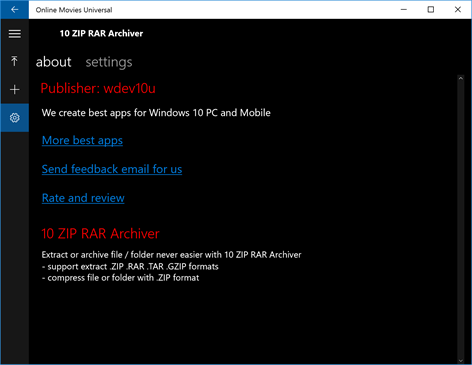472x365 pixels.
Task: Switch to the settings tab
Action: click(x=109, y=62)
